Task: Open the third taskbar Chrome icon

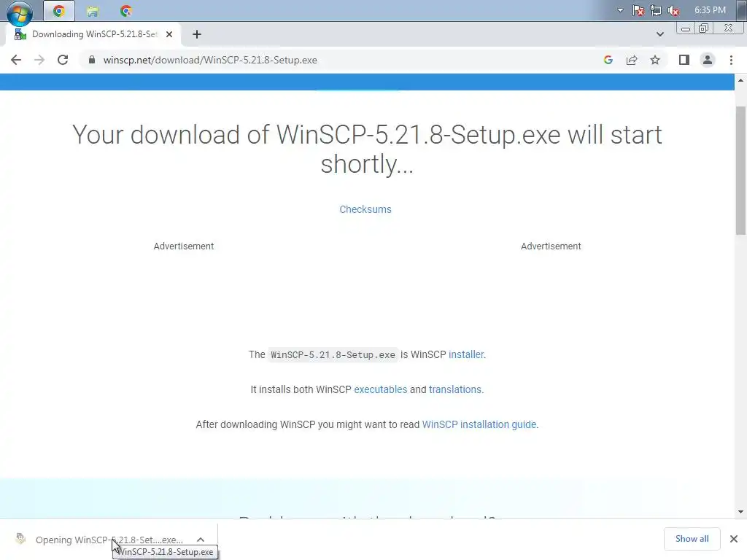Action: click(126, 11)
